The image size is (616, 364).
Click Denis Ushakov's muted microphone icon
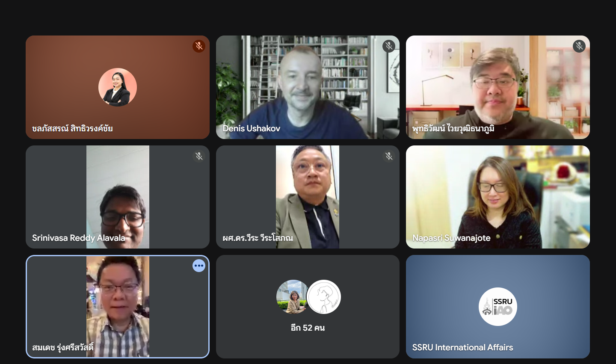pyautogui.click(x=389, y=46)
